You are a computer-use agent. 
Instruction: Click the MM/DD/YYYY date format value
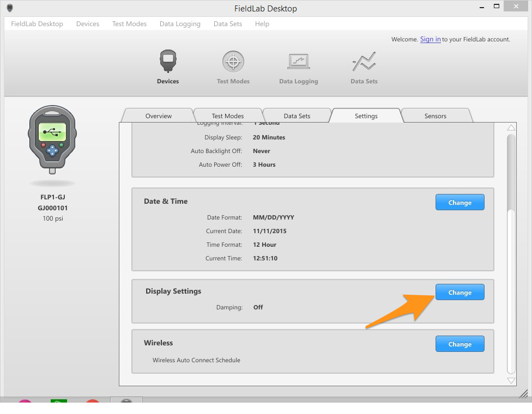click(x=273, y=217)
